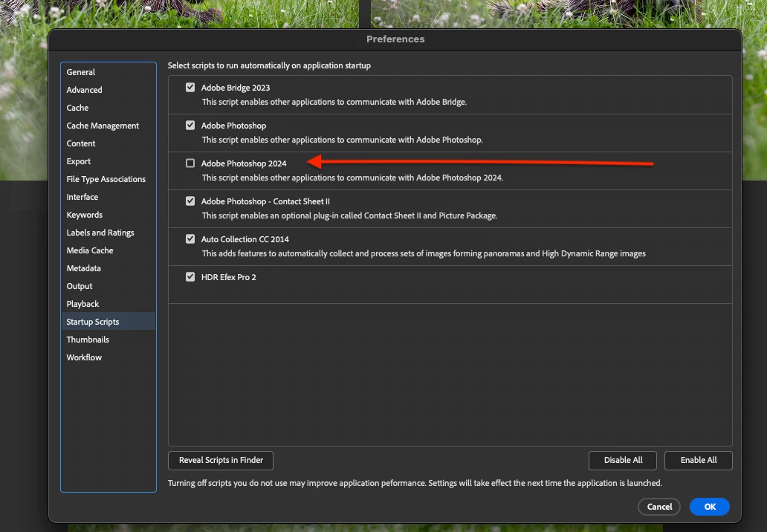Disable the HDR Efex Pro 2 checkbox
Viewport: 767px width, 532px height.
[x=190, y=276]
